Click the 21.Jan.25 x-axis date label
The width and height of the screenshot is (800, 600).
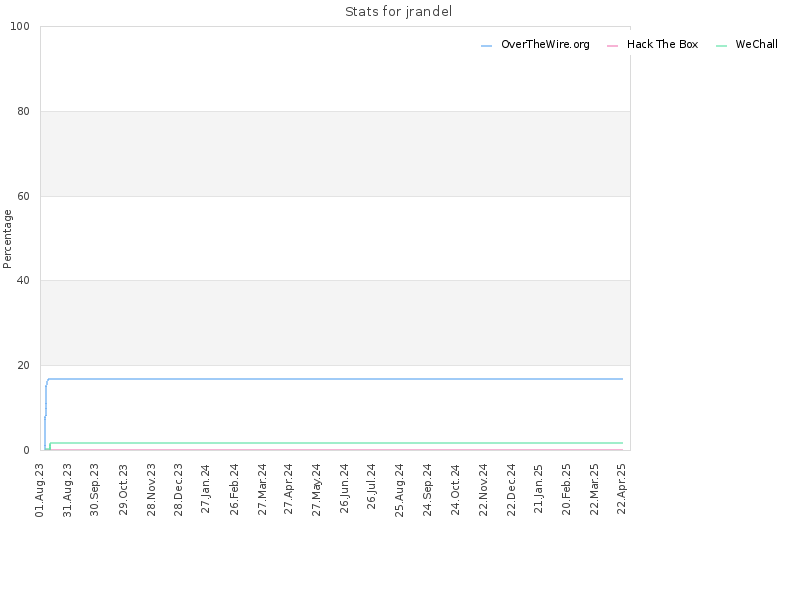(x=538, y=489)
